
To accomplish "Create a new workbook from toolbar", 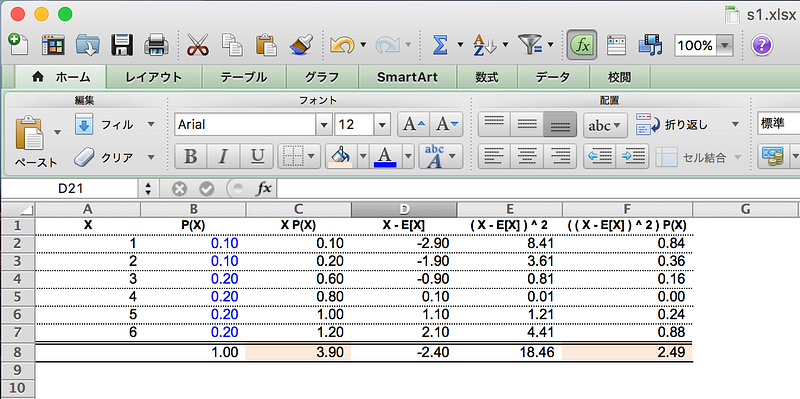I will [18, 45].
